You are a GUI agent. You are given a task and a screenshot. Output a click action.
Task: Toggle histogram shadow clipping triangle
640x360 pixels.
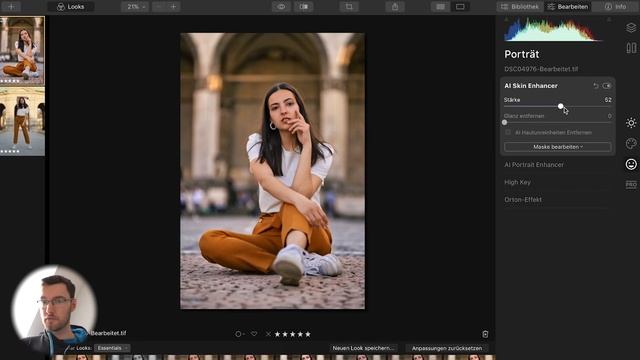(x=507, y=19)
